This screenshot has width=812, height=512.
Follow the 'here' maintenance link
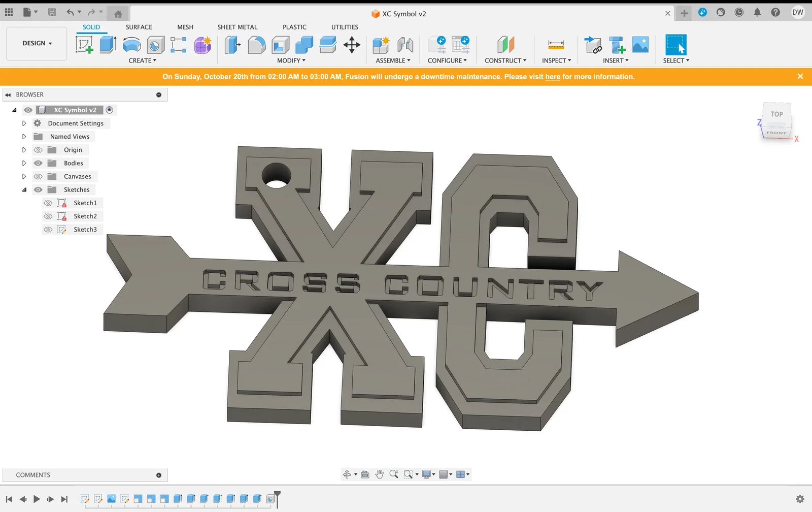[553, 77]
